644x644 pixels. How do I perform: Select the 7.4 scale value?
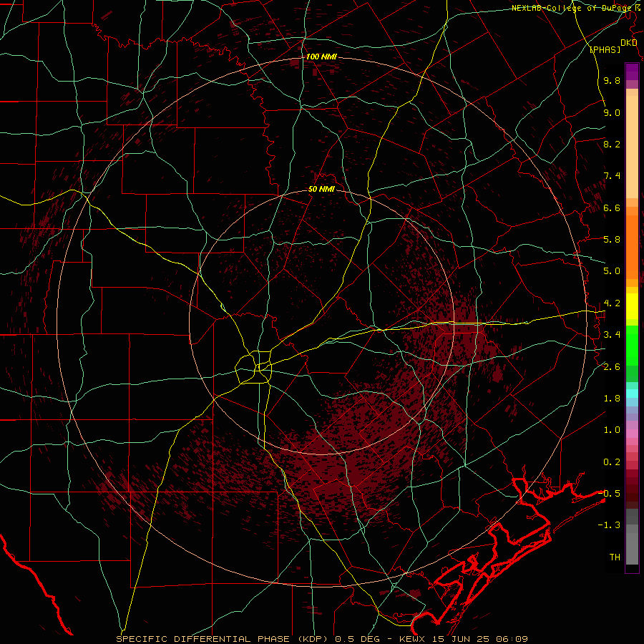pos(612,176)
